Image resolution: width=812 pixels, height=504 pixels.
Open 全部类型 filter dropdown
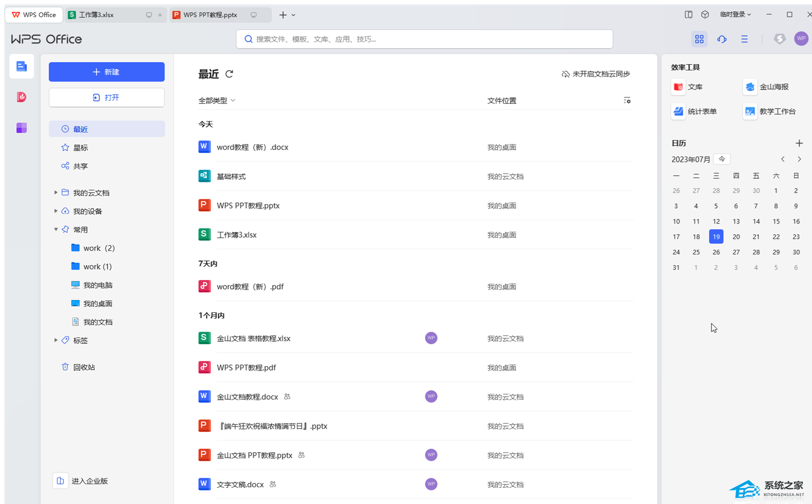(217, 100)
